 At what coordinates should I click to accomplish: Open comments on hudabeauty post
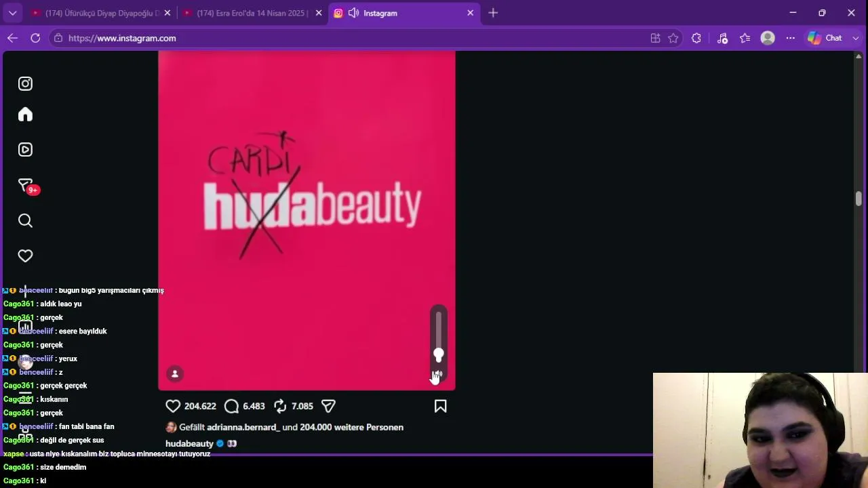click(232, 406)
